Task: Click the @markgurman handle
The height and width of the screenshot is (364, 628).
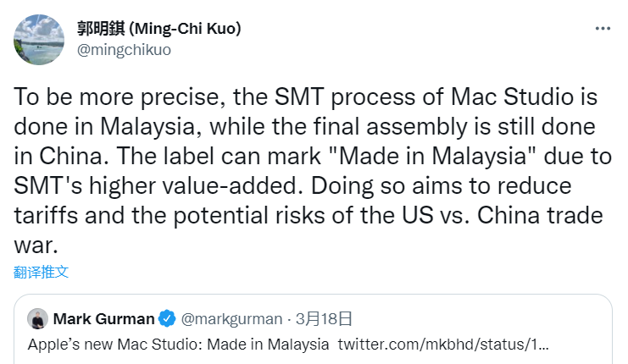Action: click(231, 319)
